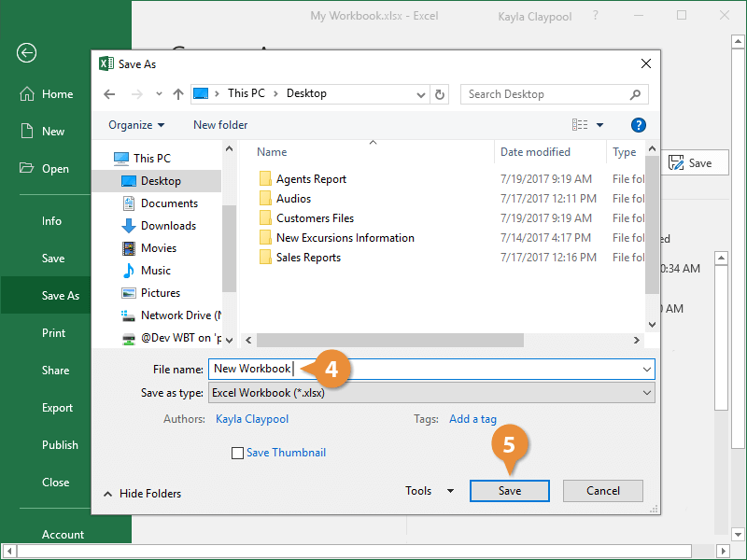
Task: Enable the Save Thumbnail option
Action: [x=237, y=453]
